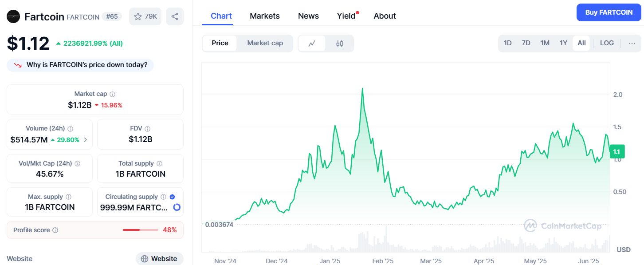Click the 45.67% Vol/Mkt Cap value

pos(50,174)
